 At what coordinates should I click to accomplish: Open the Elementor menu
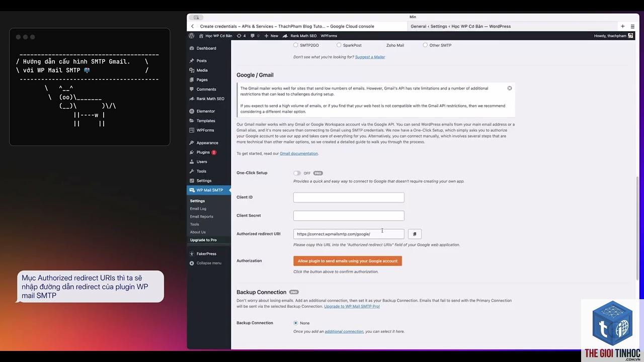pyautogui.click(x=205, y=111)
